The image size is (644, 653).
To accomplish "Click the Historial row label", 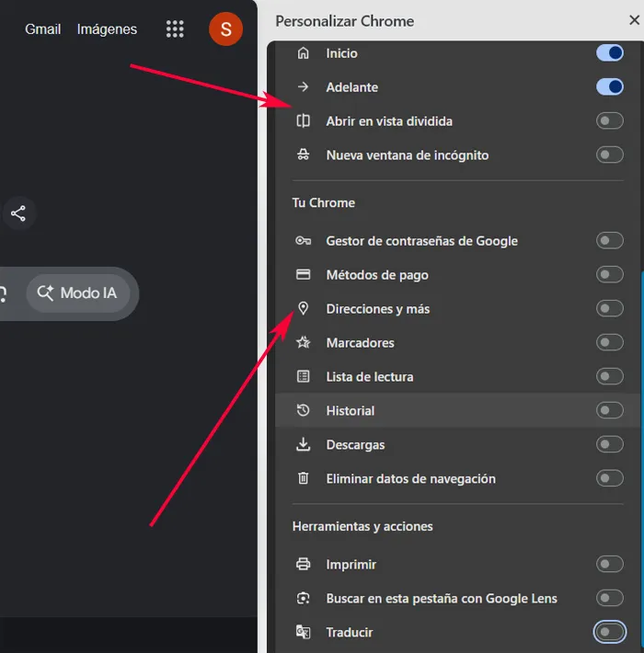I will [351, 410].
